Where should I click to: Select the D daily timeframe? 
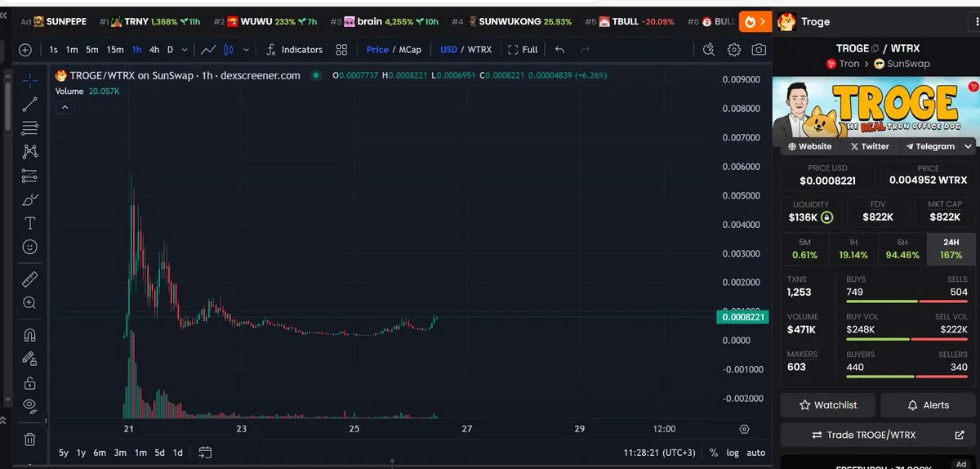[170, 50]
